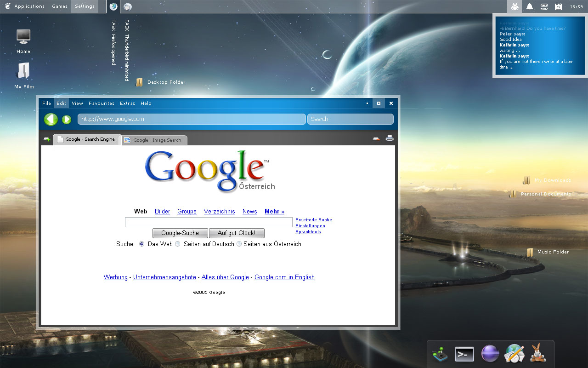Click the URL address bar
Screen dimensions: 588x368
pos(192,119)
